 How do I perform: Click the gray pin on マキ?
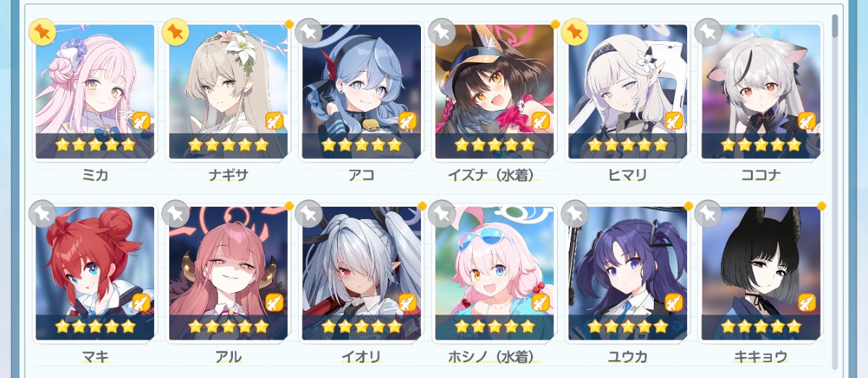pos(43,214)
